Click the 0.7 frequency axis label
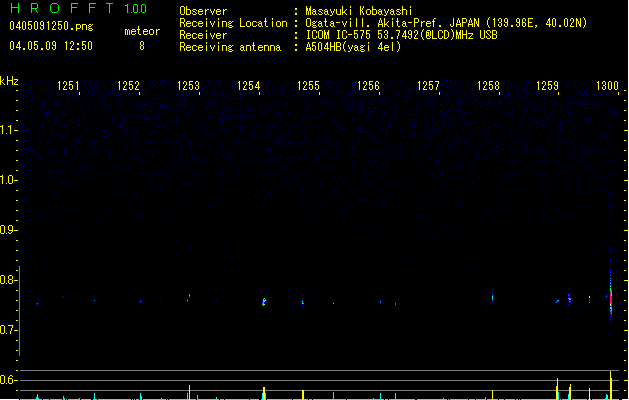The image size is (629, 400). pyautogui.click(x=8, y=330)
